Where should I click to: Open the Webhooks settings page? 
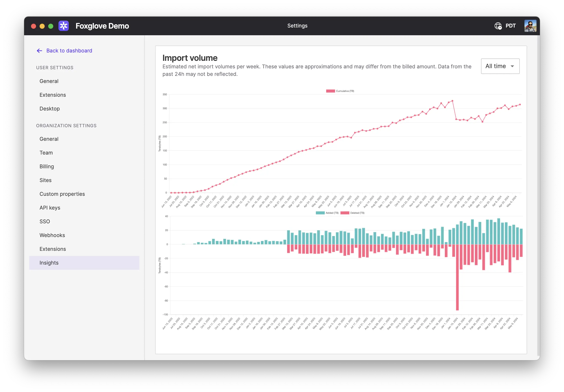(52, 235)
